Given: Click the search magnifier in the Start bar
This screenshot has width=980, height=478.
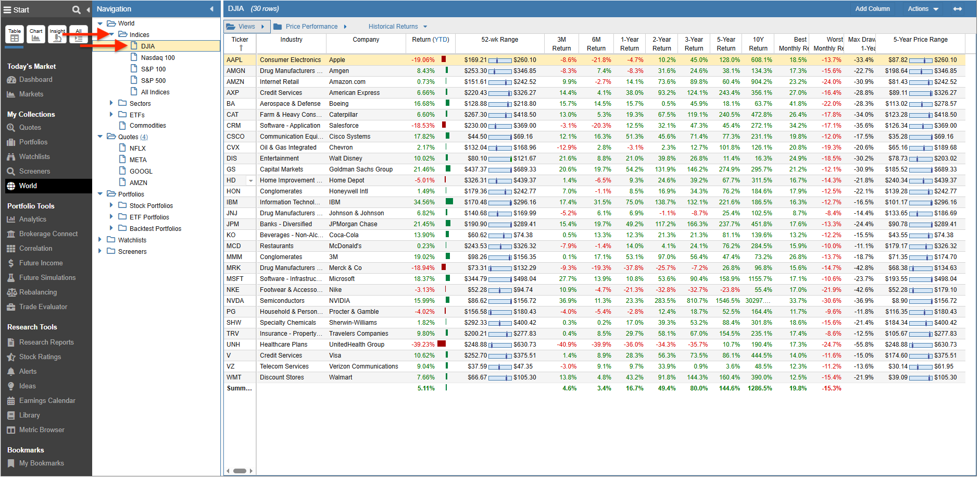Looking at the screenshot, I should 77,9.
